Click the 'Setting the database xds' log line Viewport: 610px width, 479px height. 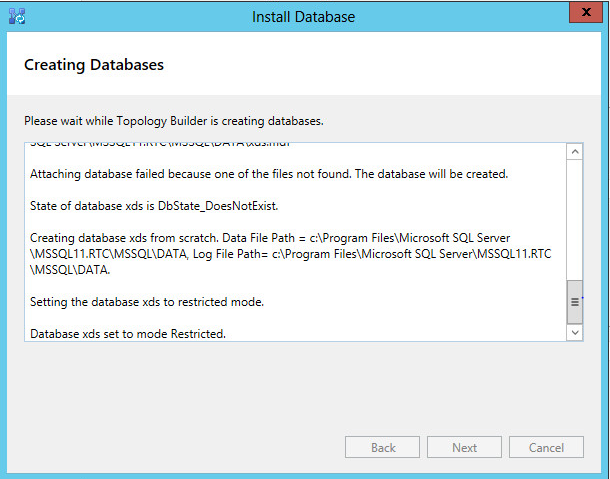160,302
